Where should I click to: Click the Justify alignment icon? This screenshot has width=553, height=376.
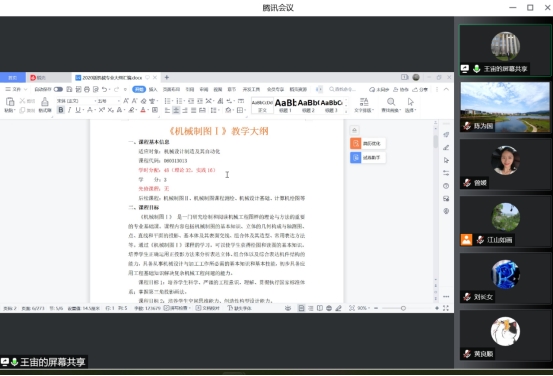pos(193,110)
